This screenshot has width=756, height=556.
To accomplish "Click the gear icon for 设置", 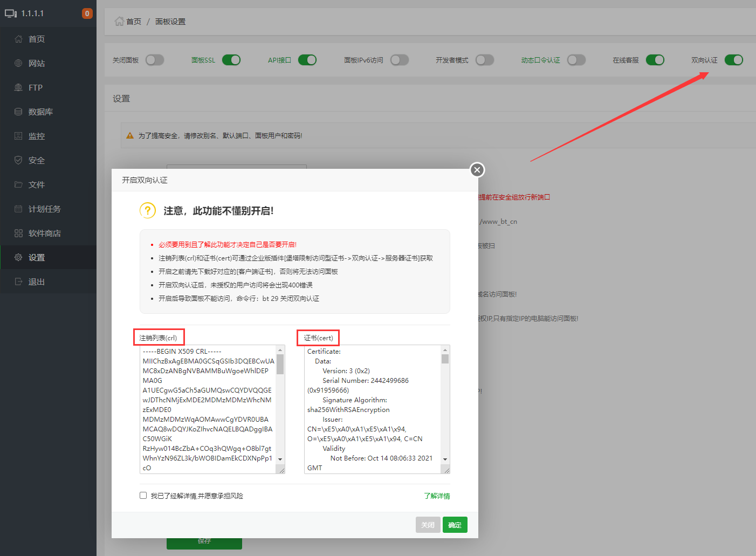I will pos(18,257).
